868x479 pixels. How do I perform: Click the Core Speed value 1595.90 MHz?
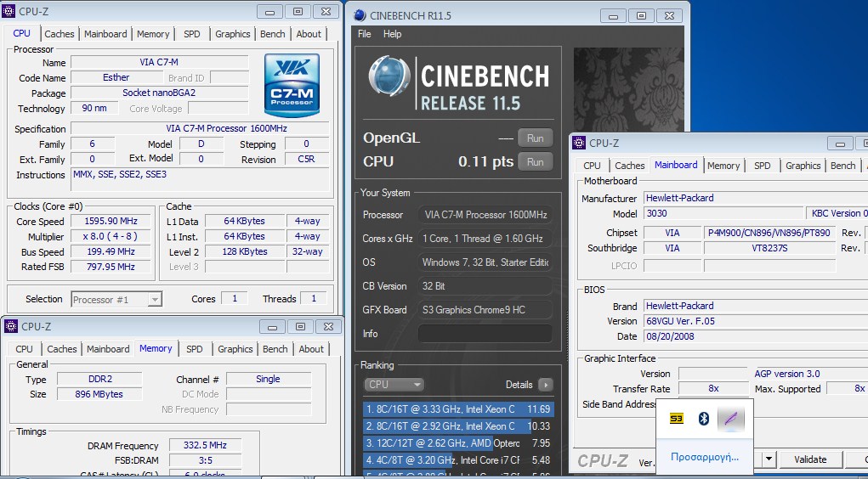click(x=111, y=222)
